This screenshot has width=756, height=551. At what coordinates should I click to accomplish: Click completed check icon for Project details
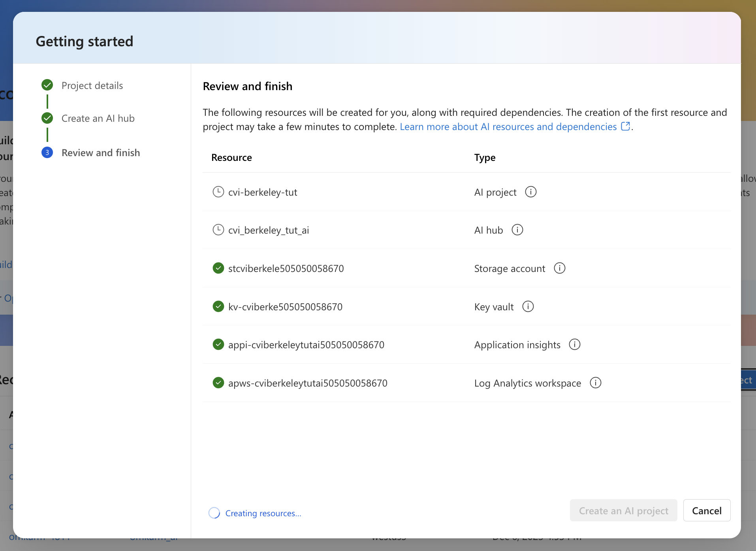click(x=47, y=85)
